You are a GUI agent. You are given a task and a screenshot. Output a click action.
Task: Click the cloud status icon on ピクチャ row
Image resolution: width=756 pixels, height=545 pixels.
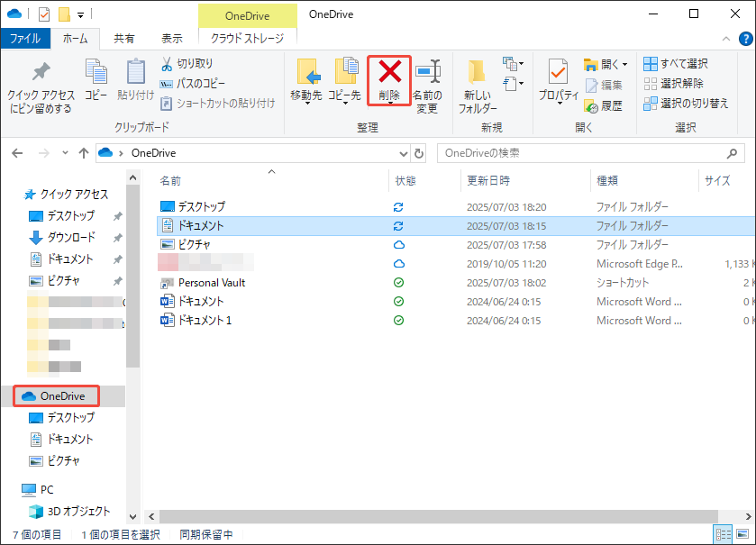click(399, 245)
